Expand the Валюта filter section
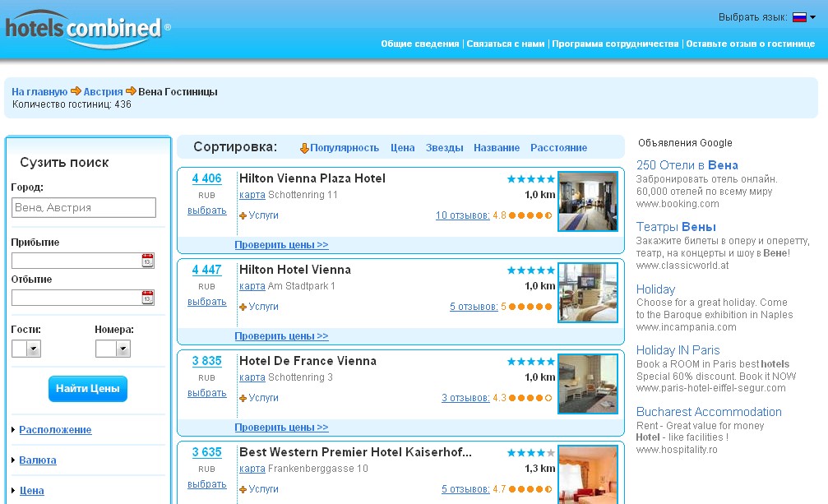Image resolution: width=828 pixels, height=504 pixels. tap(38, 460)
